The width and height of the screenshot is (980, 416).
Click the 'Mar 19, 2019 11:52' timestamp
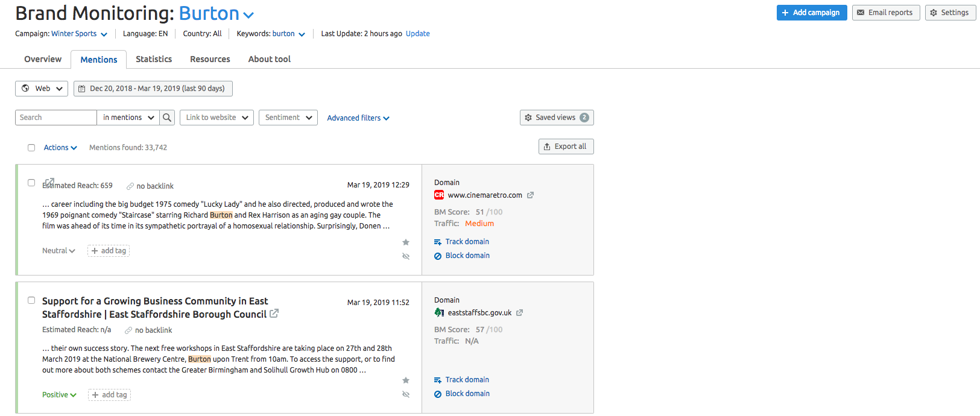point(378,303)
